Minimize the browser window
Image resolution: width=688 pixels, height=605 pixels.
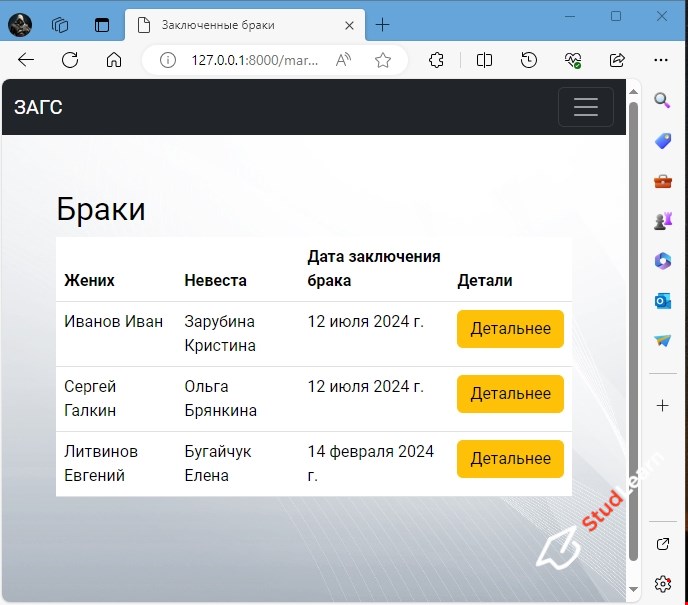570,17
